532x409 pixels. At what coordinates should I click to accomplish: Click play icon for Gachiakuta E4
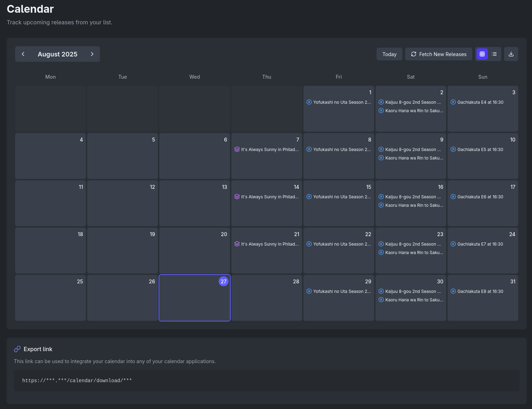point(453,102)
